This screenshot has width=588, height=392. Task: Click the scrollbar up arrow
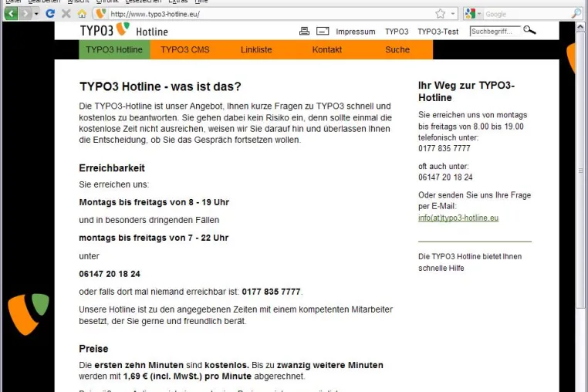(580, 27)
